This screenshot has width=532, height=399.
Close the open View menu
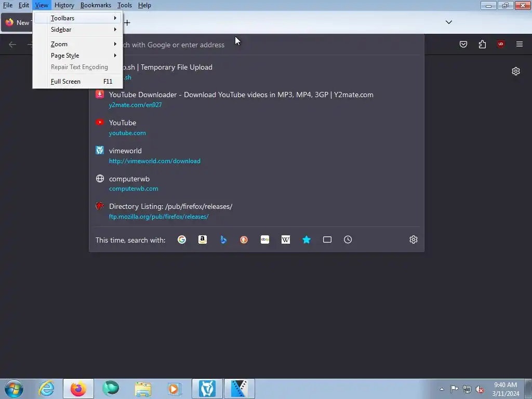click(x=42, y=5)
